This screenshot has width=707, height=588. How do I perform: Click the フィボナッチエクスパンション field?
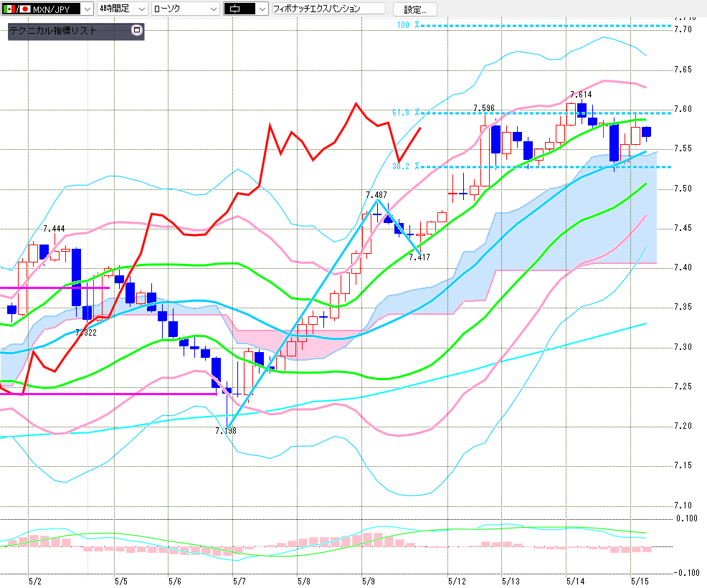tap(328, 9)
